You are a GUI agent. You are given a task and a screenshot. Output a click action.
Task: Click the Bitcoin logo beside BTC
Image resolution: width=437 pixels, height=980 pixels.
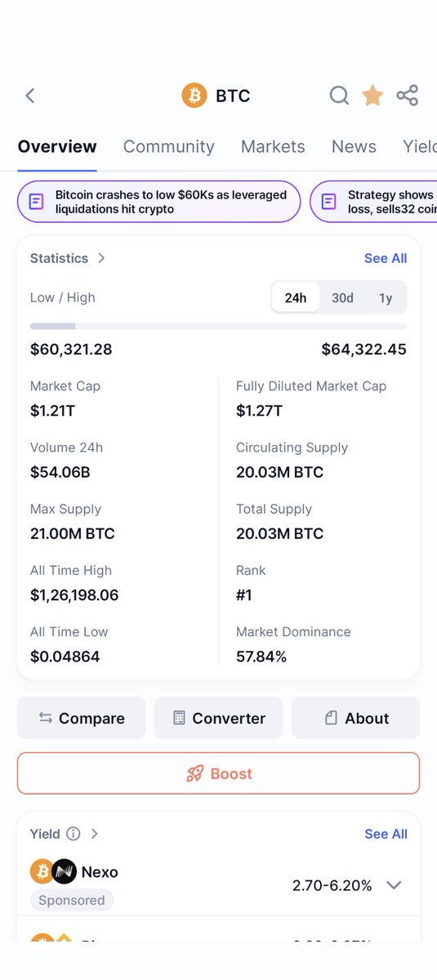(194, 96)
